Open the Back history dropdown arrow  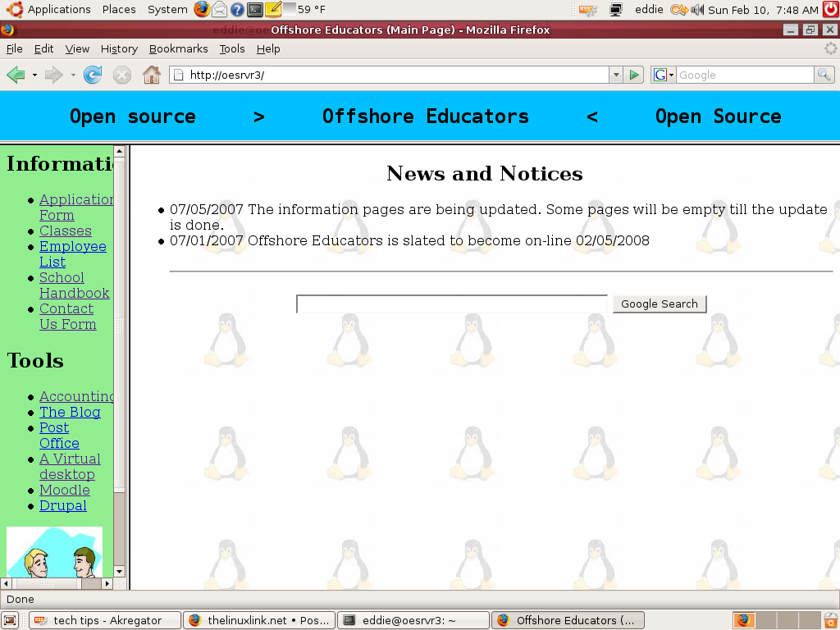(x=34, y=75)
